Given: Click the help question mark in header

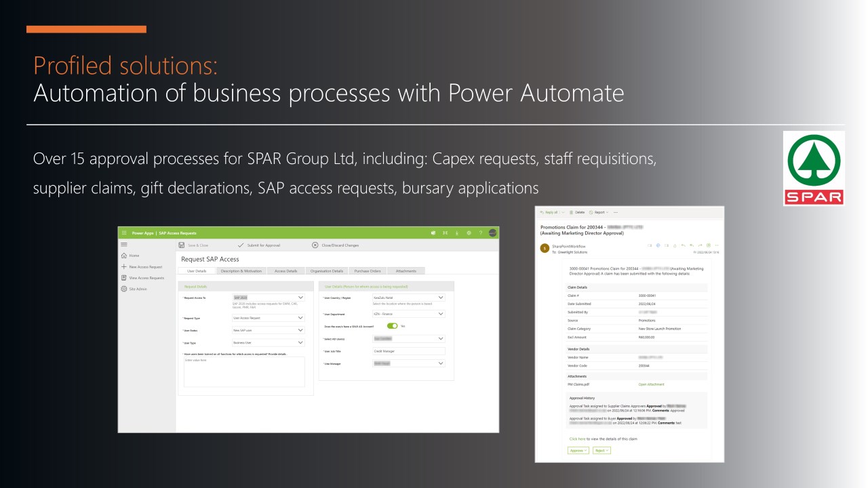Looking at the screenshot, I should coord(480,232).
